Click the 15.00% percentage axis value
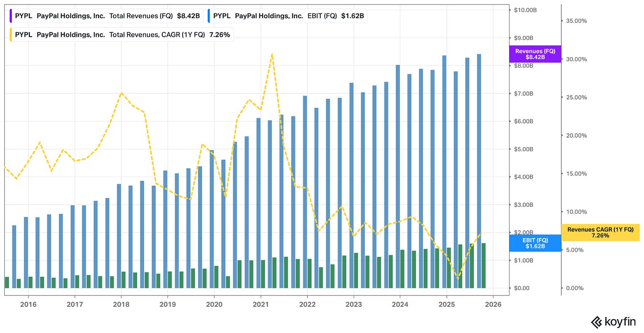 click(577, 174)
